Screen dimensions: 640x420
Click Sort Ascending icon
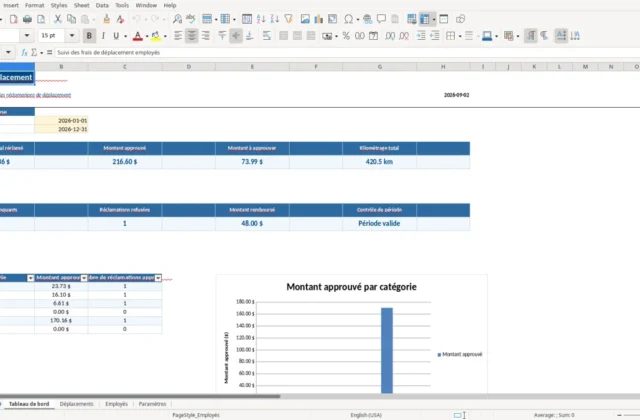(x=261, y=19)
